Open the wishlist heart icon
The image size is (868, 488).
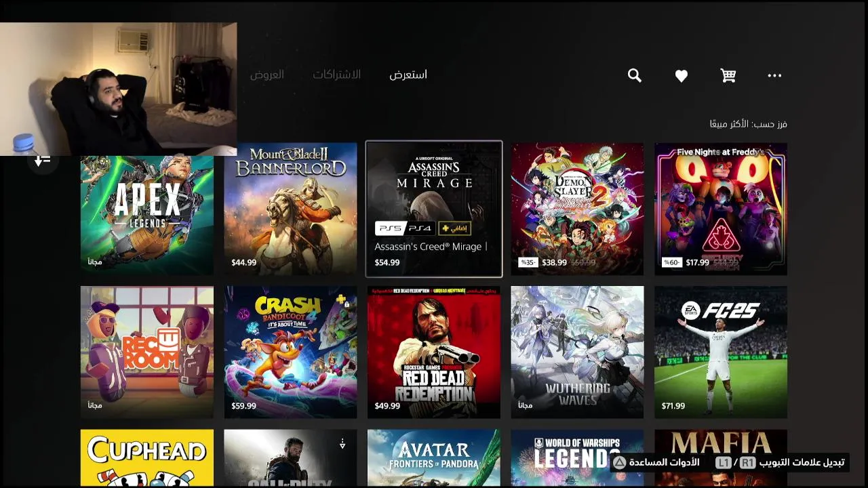click(682, 76)
